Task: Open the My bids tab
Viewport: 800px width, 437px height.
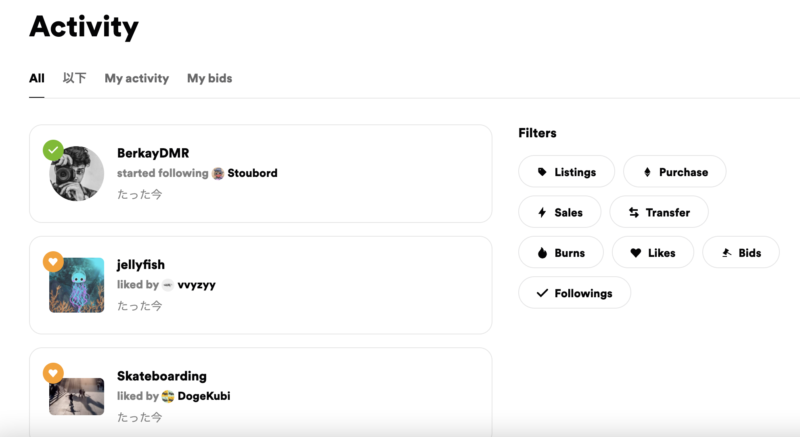Action: [209, 78]
